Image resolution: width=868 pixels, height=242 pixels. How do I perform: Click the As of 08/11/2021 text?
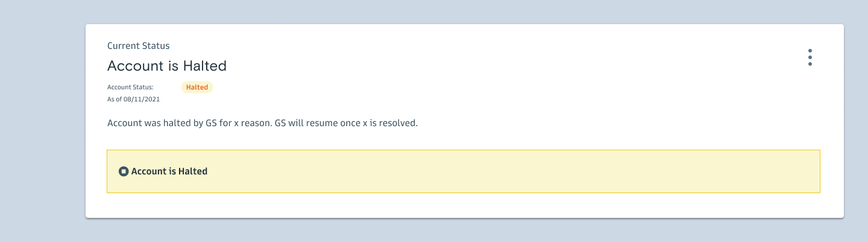[x=133, y=99]
